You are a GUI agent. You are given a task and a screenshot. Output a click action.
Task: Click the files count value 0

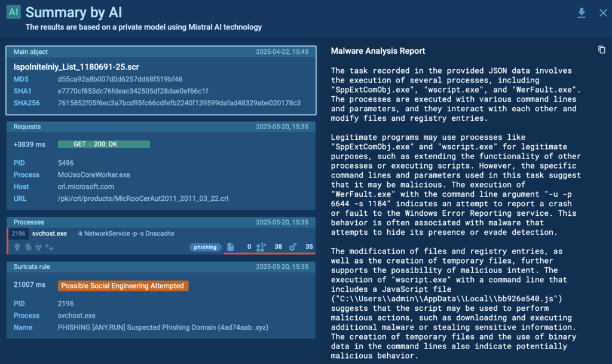tap(249, 247)
